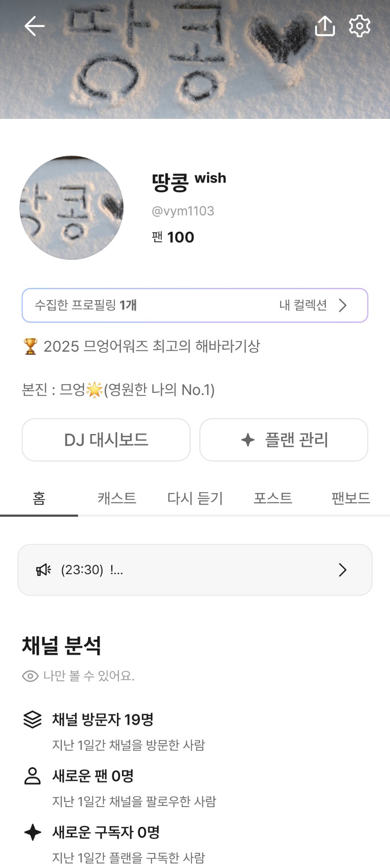Screen dimensions: 390x868
Task: Expand 내 컬렉션 chevron
Action: [x=343, y=305]
